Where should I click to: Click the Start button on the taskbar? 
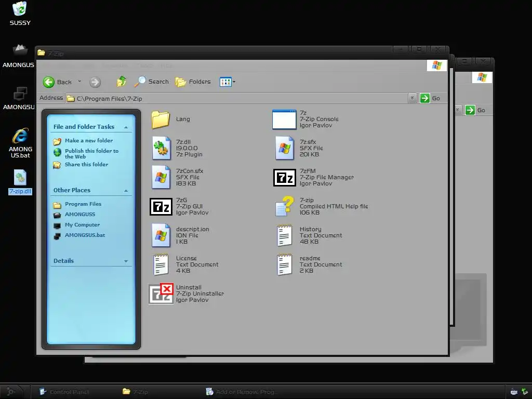pos(11,392)
